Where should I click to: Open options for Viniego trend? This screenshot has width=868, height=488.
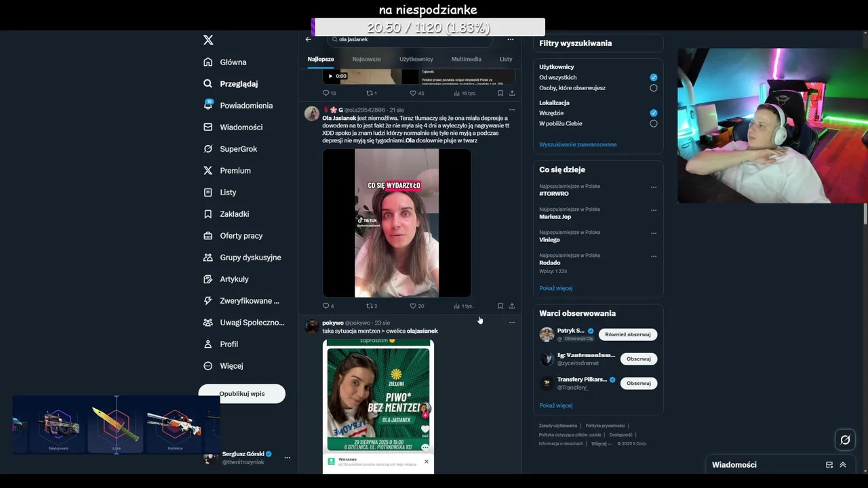(x=654, y=233)
